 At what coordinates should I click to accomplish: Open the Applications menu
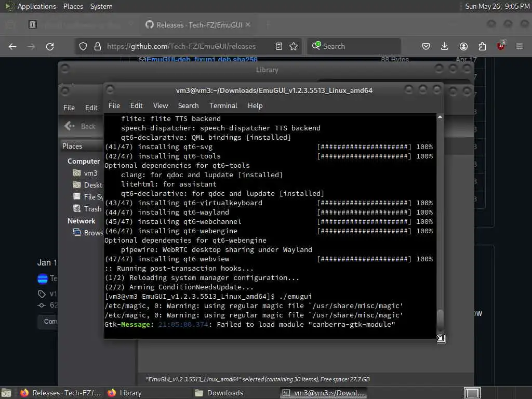(31, 6)
